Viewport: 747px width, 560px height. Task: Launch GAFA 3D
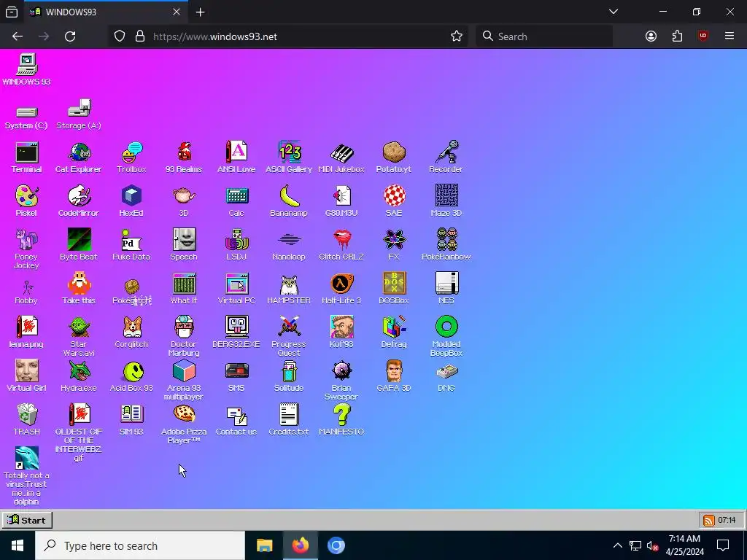(393, 377)
